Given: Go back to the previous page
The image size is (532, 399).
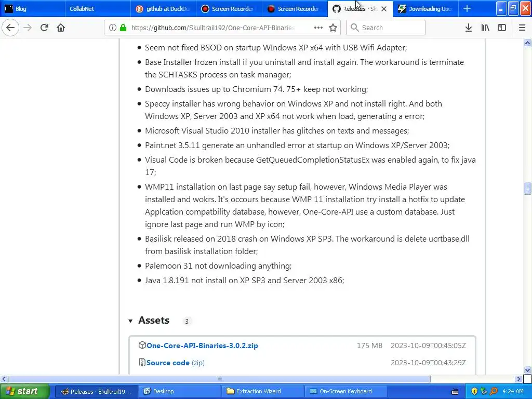Looking at the screenshot, I should [x=10, y=28].
